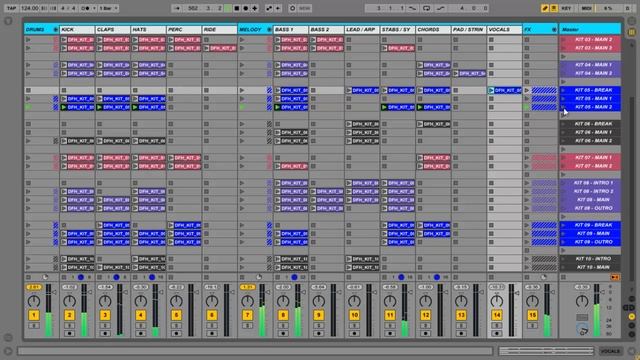This screenshot has height=360, width=640.
Task: Select the CLAPS track header
Action: coord(113,30)
